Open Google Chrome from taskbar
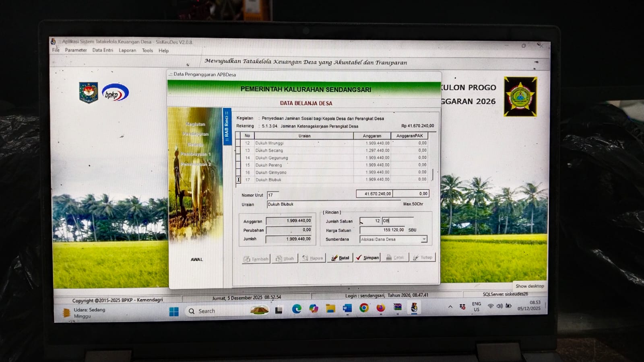 point(364,308)
